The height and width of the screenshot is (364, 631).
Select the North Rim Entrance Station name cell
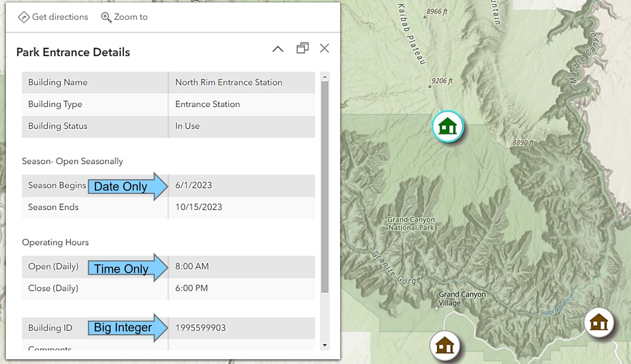coord(228,82)
